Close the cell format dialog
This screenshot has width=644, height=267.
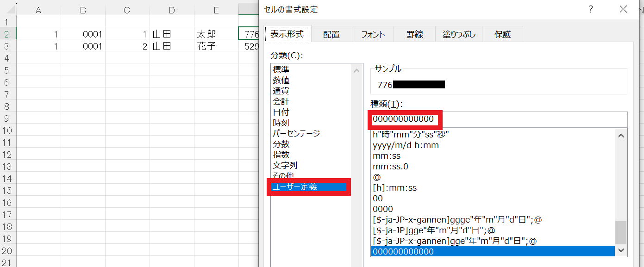623,10
